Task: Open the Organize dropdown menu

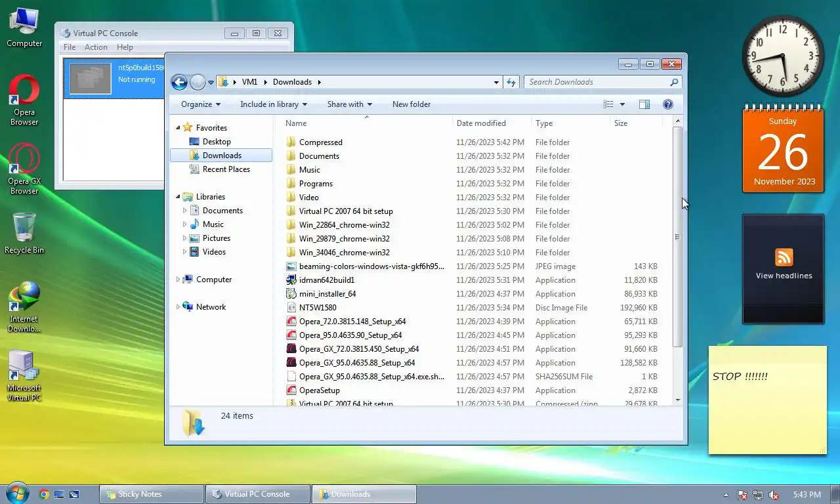Action: click(201, 104)
